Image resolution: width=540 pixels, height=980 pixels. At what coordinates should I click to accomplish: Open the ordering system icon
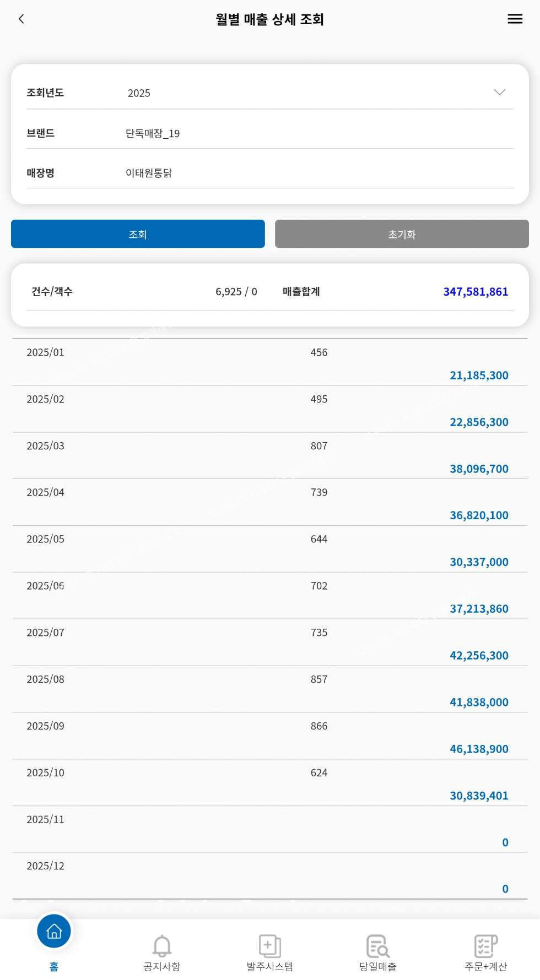pyautogui.click(x=269, y=946)
